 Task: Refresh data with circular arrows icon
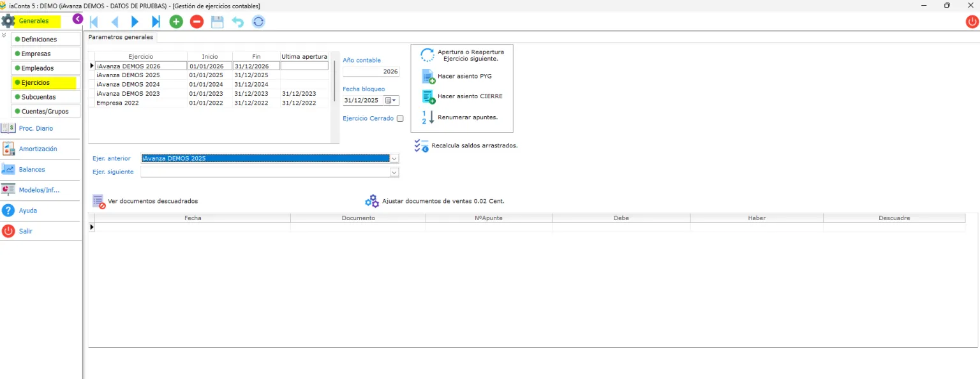(x=258, y=22)
